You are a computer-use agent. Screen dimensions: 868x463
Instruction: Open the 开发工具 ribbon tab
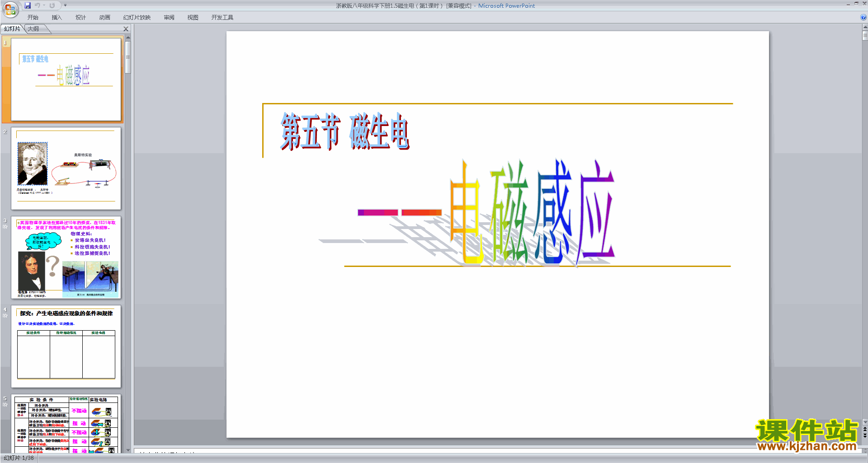[222, 18]
